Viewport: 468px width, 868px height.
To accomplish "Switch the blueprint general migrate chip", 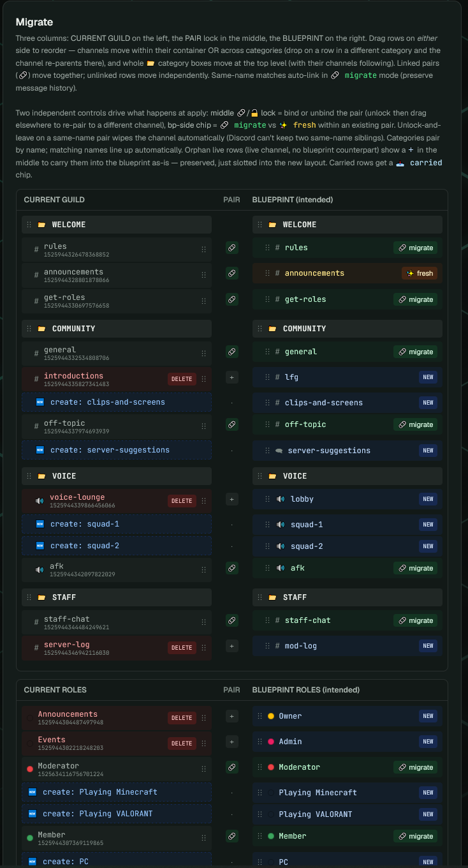I will click(x=415, y=352).
